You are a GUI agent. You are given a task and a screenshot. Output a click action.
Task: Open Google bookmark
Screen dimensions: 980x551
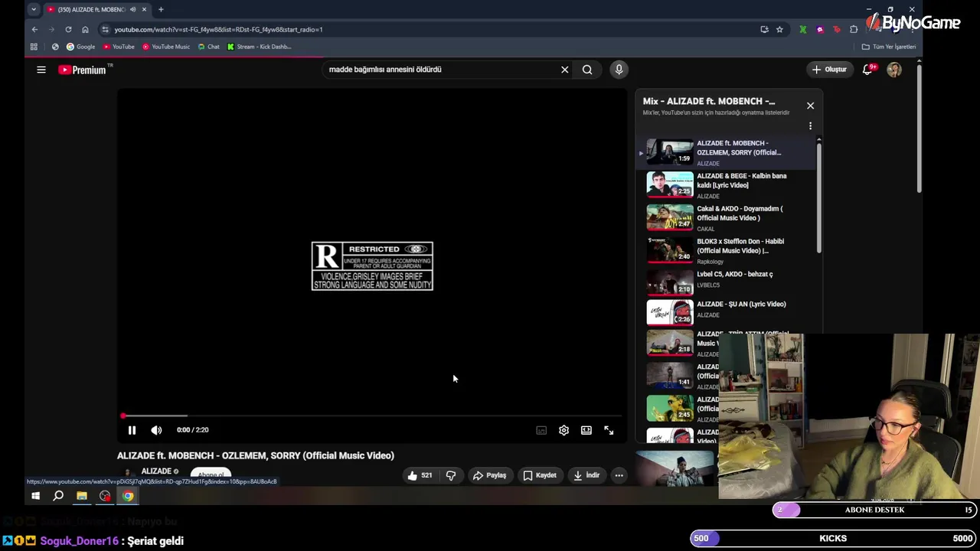(x=80, y=47)
